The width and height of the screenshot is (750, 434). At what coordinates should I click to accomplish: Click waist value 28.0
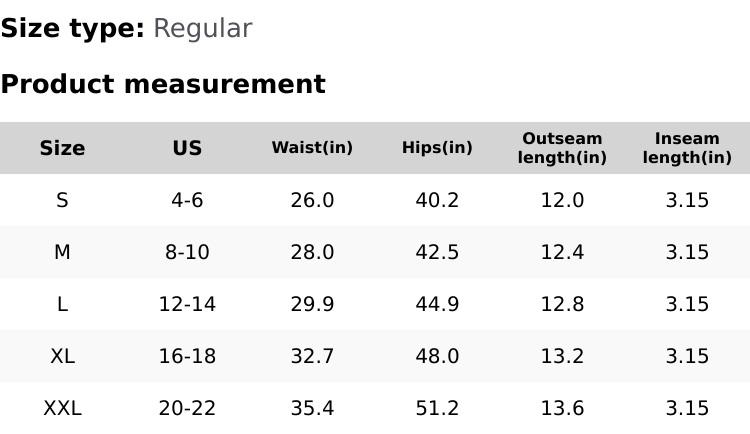pos(312,252)
